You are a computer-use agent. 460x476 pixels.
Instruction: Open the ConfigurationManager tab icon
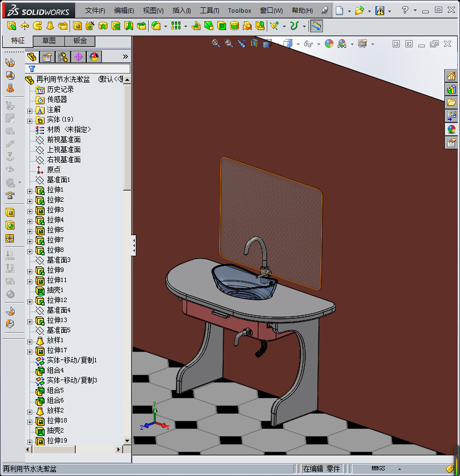63,57
